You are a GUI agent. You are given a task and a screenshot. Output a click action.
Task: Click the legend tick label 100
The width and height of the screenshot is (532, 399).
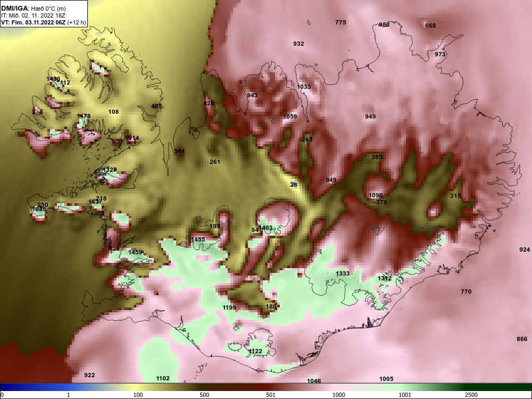click(138, 395)
